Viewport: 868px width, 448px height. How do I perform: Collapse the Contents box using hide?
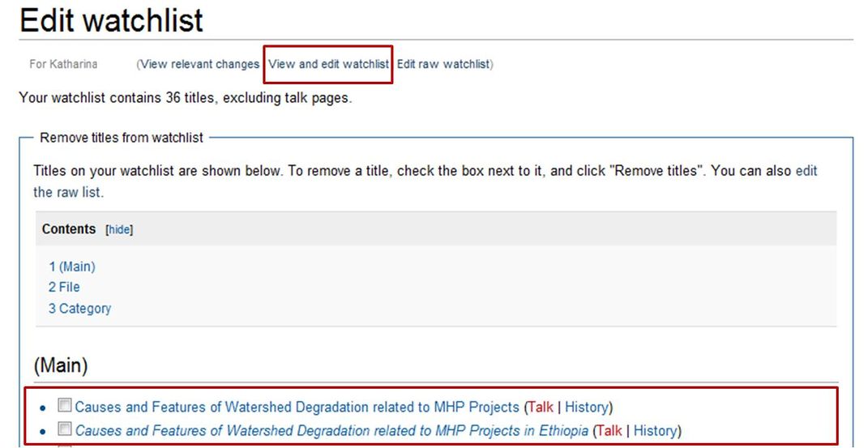[x=119, y=230]
